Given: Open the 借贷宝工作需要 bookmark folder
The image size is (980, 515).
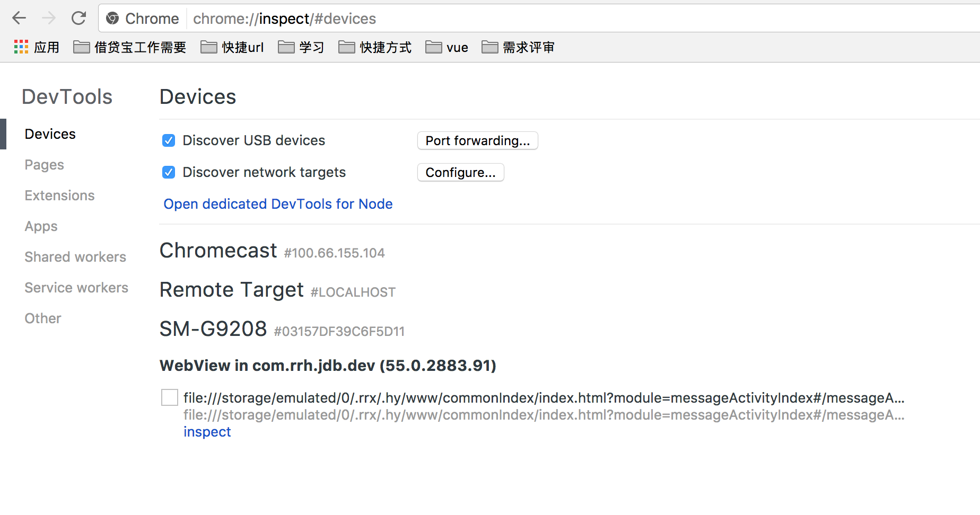Looking at the screenshot, I should tap(130, 47).
